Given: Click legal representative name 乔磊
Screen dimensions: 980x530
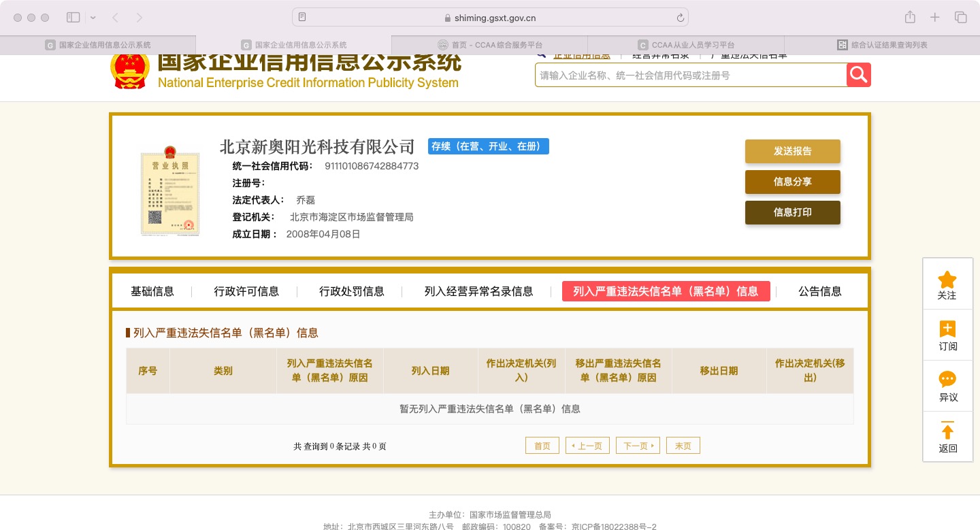Looking at the screenshot, I should point(306,200).
